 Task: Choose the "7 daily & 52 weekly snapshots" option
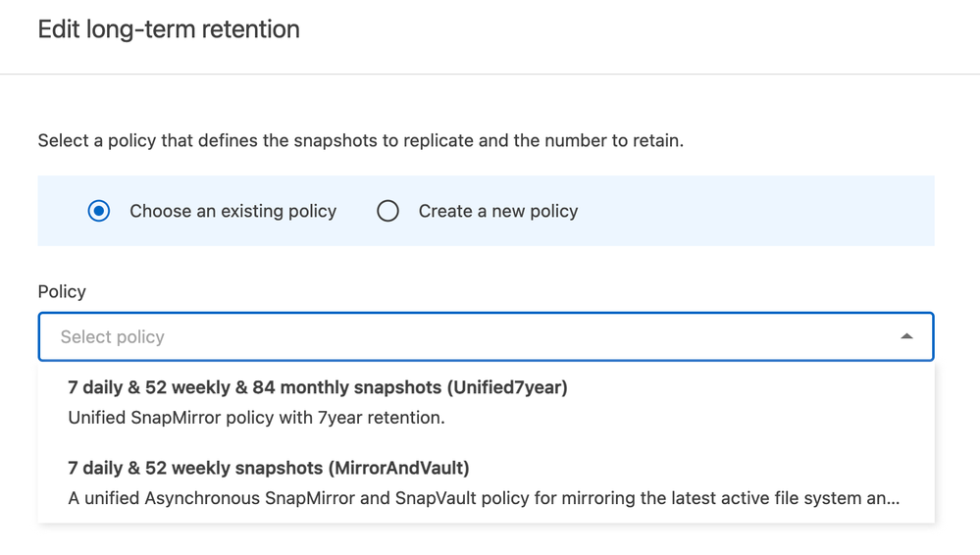196,468
